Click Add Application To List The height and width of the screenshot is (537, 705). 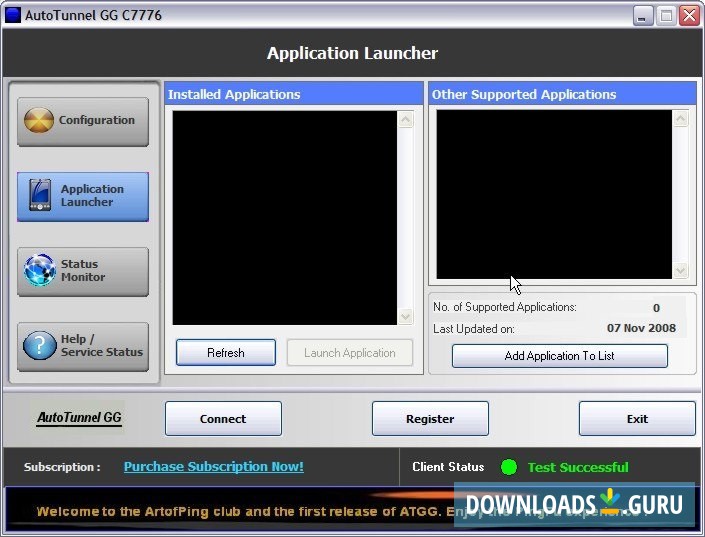559,356
